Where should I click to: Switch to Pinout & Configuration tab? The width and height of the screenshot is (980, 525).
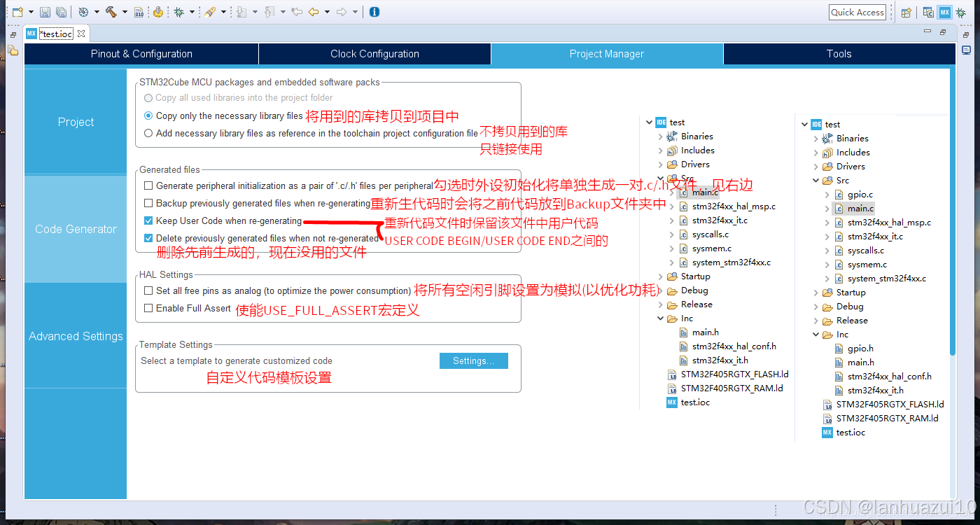pyautogui.click(x=141, y=54)
